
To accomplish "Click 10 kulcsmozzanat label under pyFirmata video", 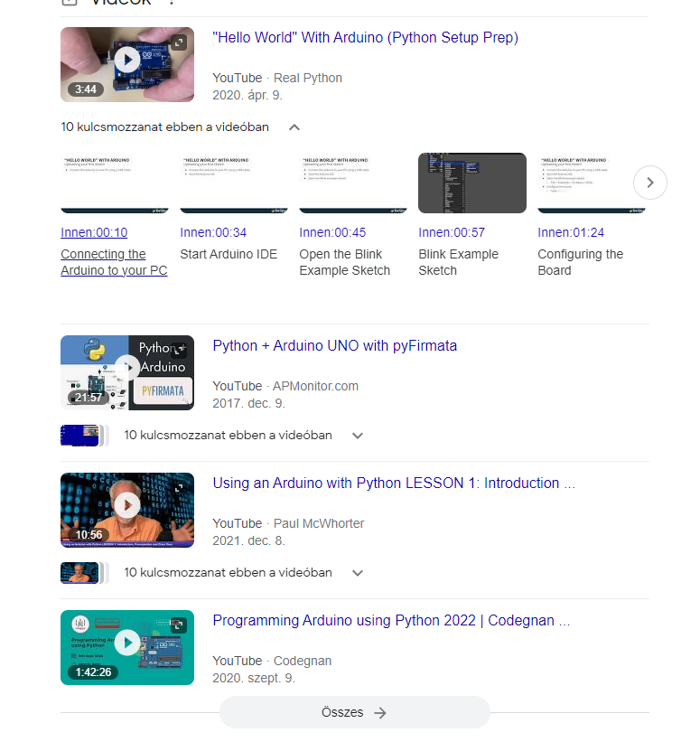I will pyautogui.click(x=228, y=435).
